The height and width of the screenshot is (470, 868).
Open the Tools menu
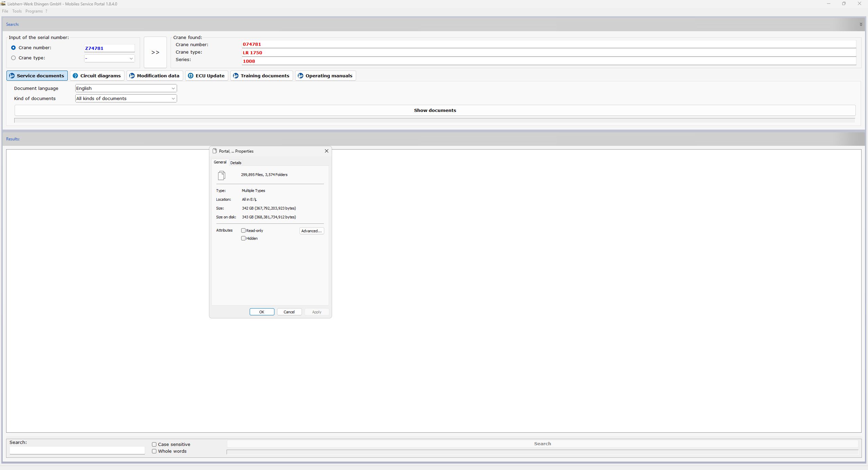(x=17, y=11)
